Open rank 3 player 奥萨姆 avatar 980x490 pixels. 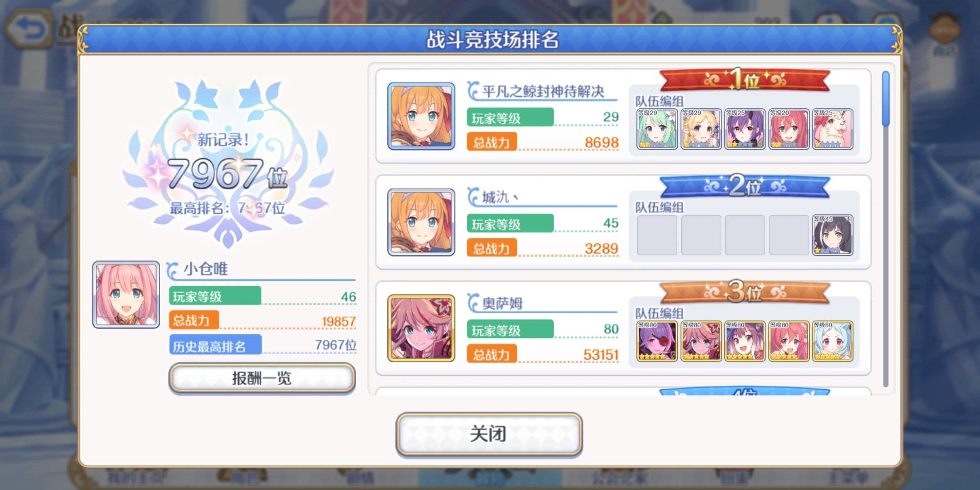click(421, 328)
